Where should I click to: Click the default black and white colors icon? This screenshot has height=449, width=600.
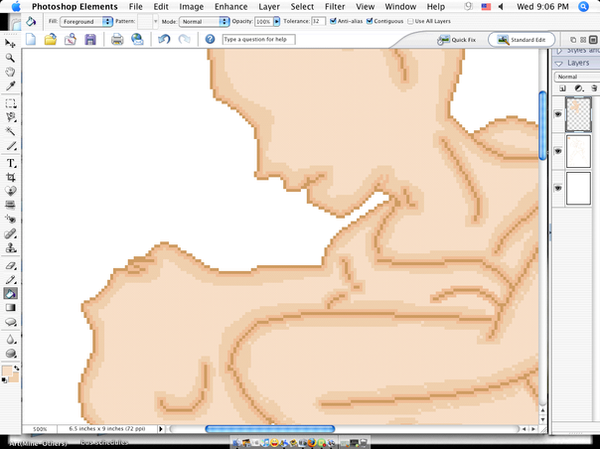4,380
